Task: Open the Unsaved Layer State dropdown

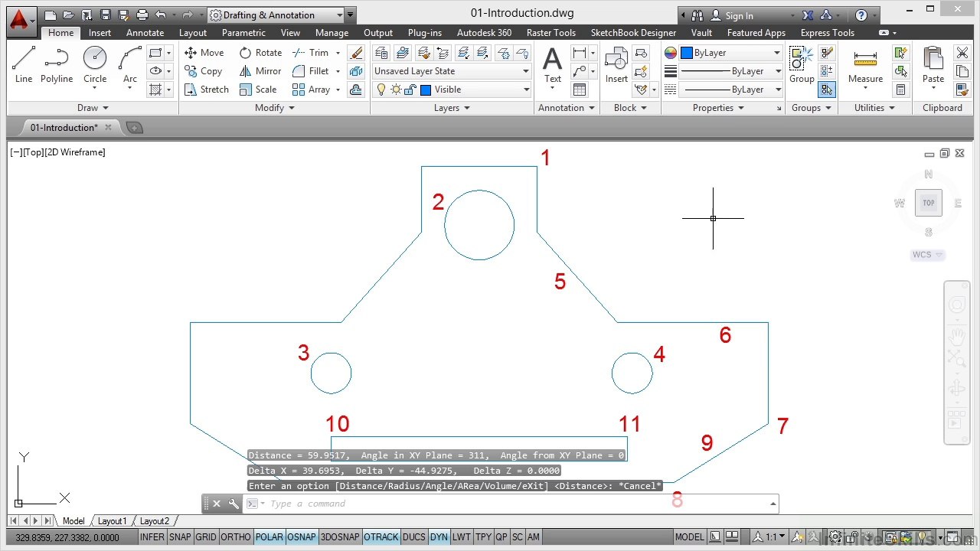Action: 451,71
